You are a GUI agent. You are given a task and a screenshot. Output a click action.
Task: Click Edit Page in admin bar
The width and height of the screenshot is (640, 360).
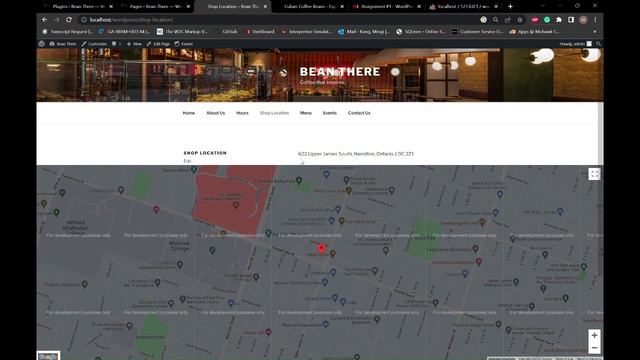click(158, 44)
